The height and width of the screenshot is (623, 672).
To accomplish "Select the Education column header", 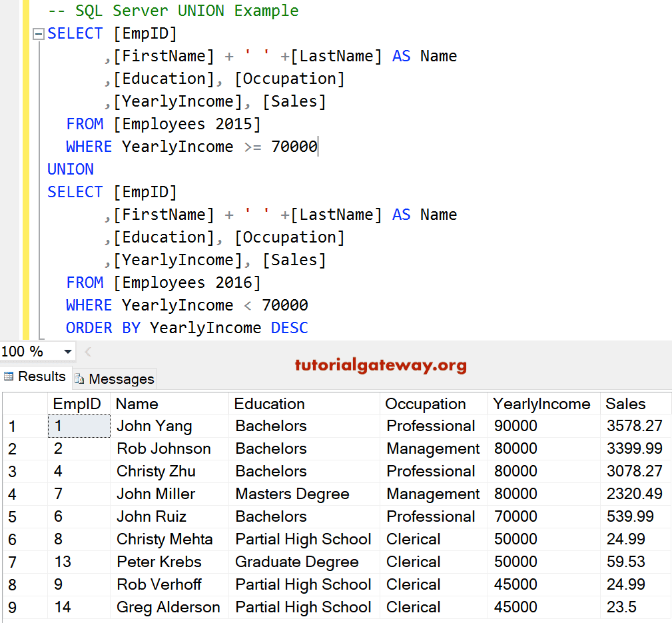I will pos(269,404).
